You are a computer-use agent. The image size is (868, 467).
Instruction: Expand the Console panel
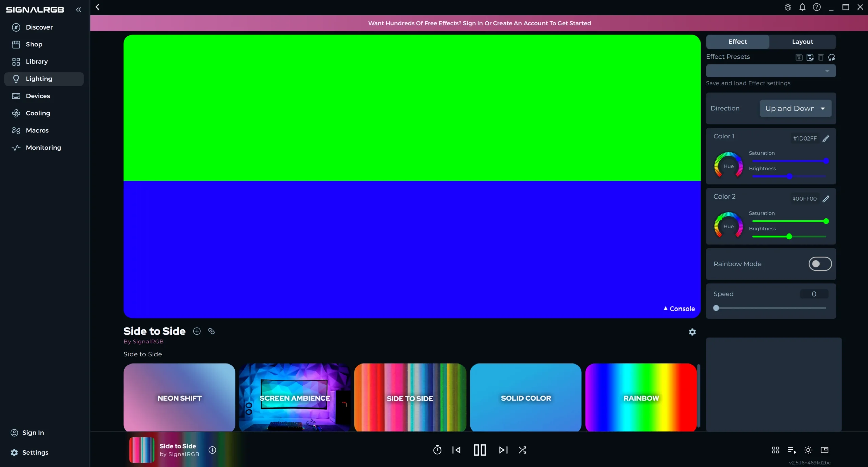[x=679, y=309]
